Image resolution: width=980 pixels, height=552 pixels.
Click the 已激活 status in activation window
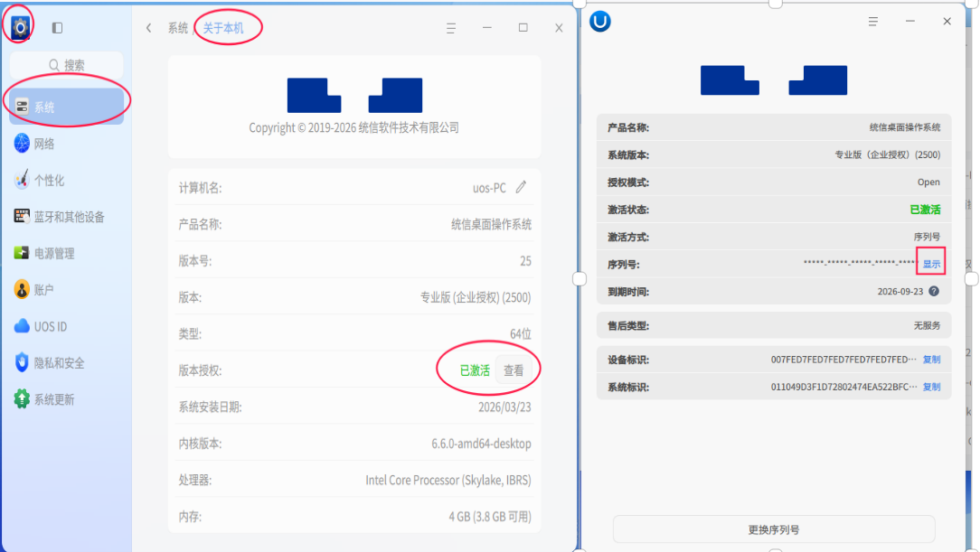[x=925, y=210]
